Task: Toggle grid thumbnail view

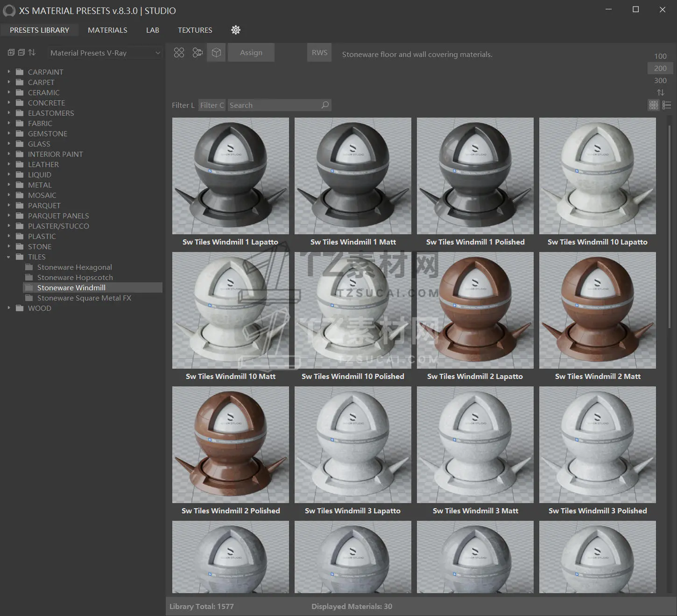Action: point(654,105)
